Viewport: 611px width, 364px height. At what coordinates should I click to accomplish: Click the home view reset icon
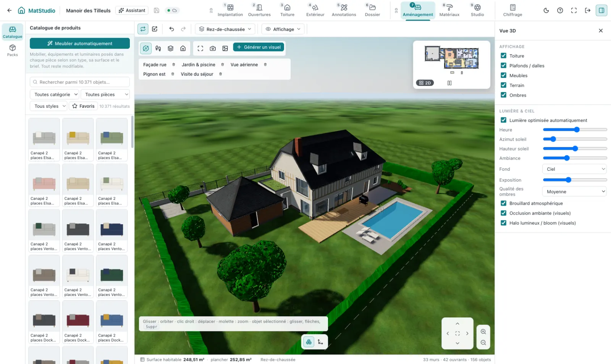(x=183, y=49)
